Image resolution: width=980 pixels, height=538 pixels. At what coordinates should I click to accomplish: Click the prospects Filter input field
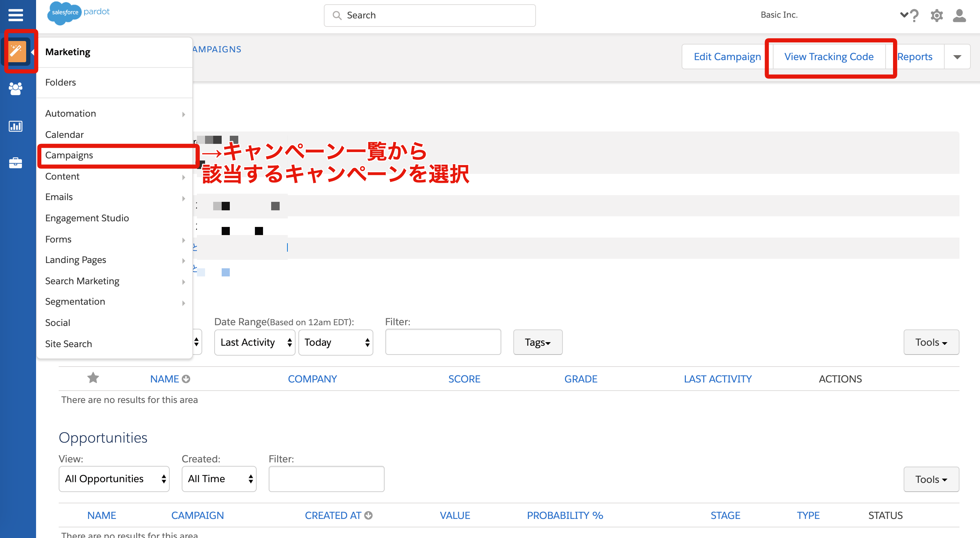(443, 342)
